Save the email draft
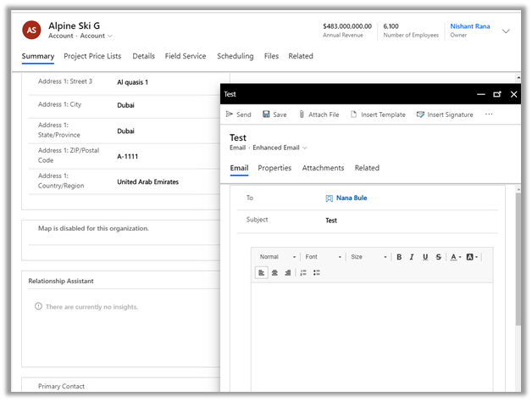The width and height of the screenshot is (532, 402). [274, 114]
